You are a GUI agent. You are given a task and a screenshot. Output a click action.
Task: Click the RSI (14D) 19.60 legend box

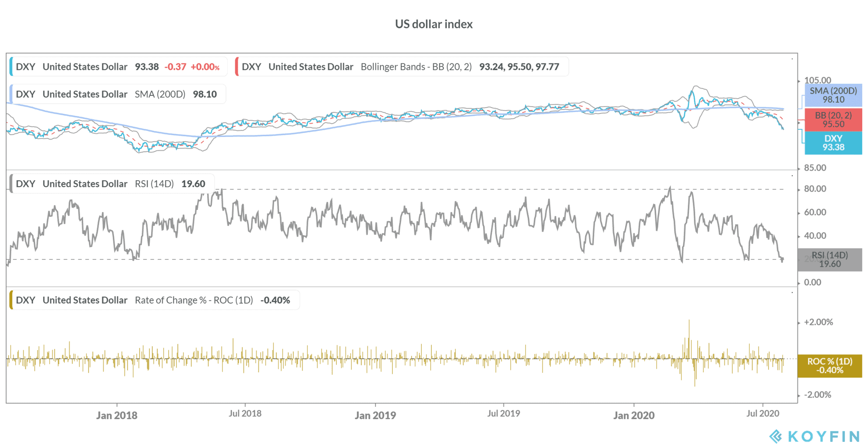point(112,184)
